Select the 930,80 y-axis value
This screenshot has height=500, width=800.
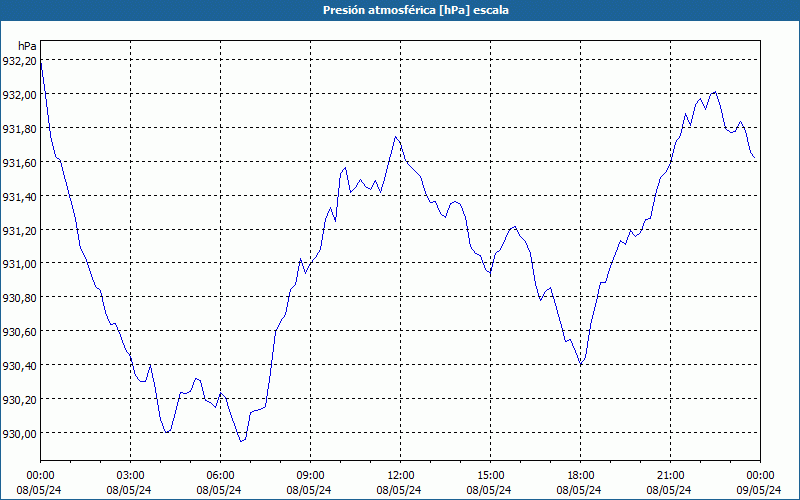tap(19, 298)
